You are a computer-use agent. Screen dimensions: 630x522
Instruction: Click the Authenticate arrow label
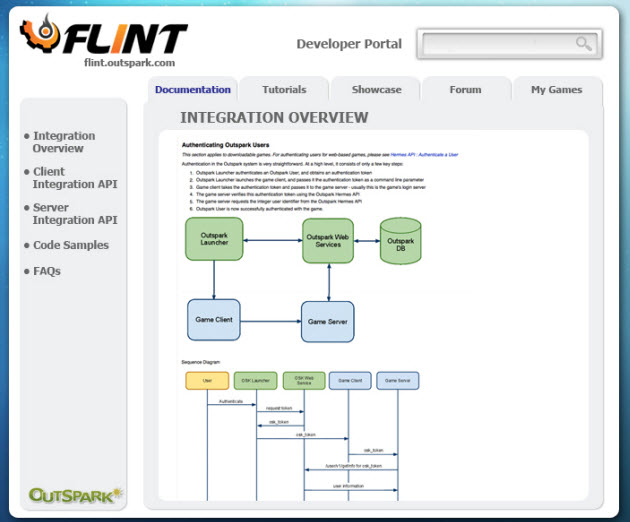click(231, 401)
